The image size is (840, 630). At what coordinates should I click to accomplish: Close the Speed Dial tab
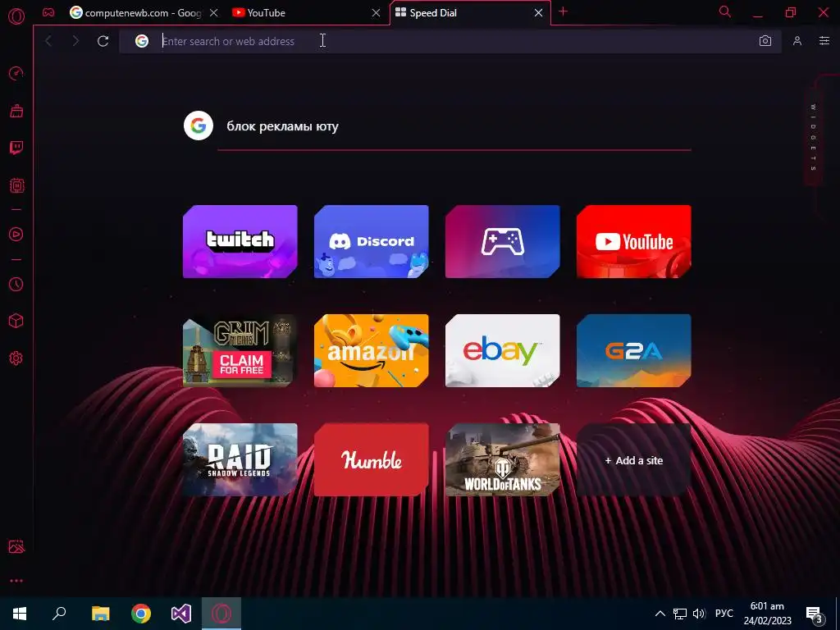point(538,13)
